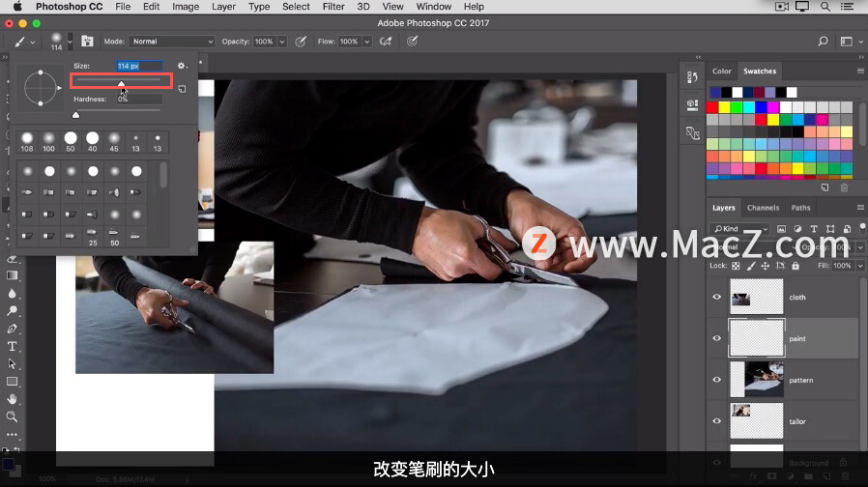Open the Image menu

tap(186, 7)
